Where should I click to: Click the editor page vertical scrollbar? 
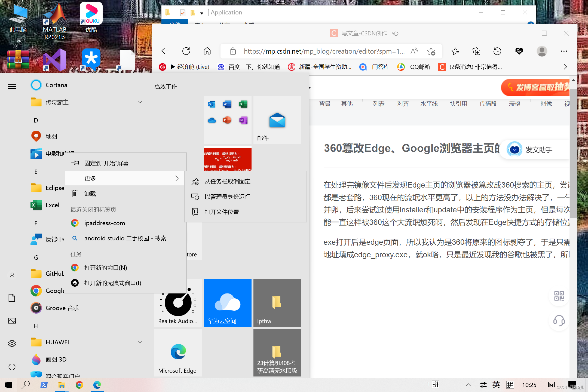pos(573,152)
